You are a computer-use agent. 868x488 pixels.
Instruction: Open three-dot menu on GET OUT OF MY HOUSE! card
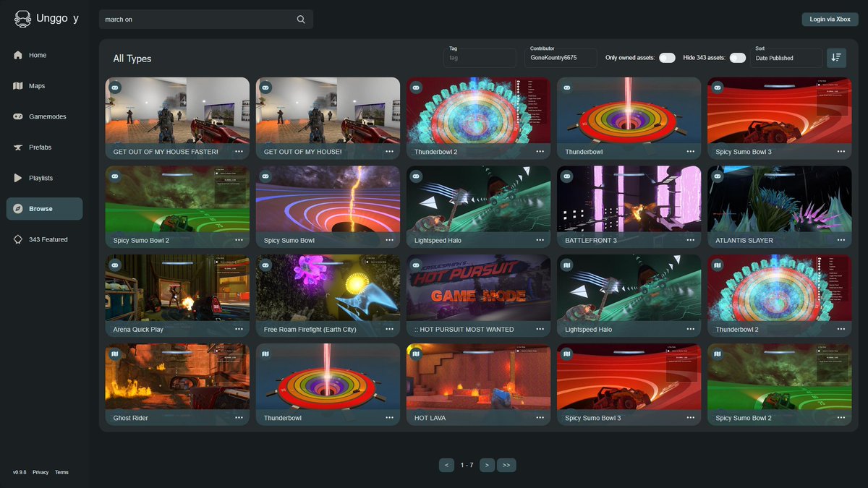[389, 152]
